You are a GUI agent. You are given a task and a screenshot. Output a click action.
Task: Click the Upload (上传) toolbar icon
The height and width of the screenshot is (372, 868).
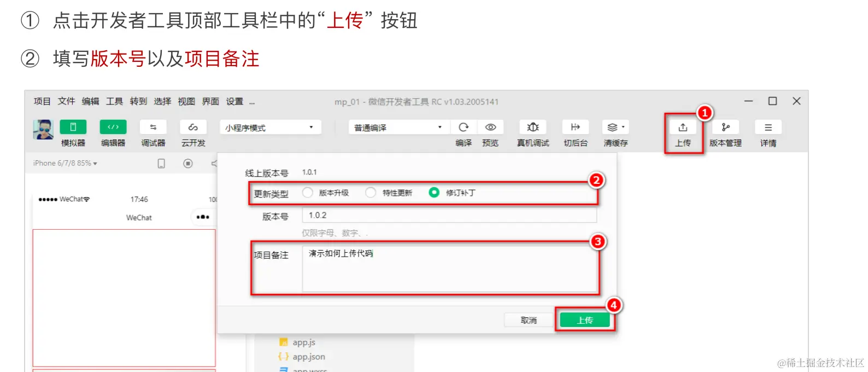[x=683, y=127]
